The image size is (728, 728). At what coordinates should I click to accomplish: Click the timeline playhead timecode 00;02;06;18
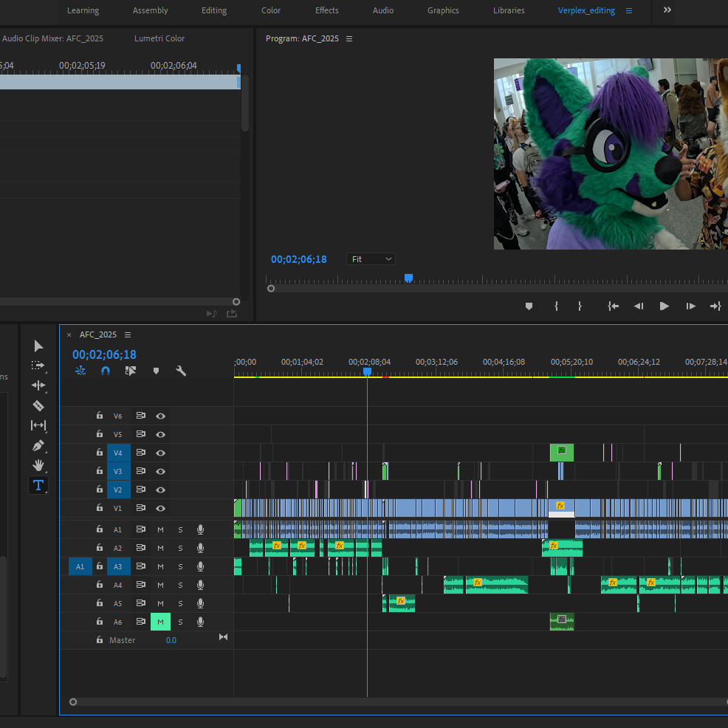(104, 354)
